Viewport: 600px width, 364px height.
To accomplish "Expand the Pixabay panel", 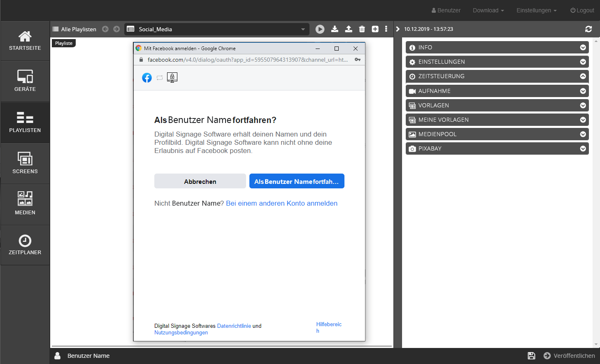I will click(583, 148).
